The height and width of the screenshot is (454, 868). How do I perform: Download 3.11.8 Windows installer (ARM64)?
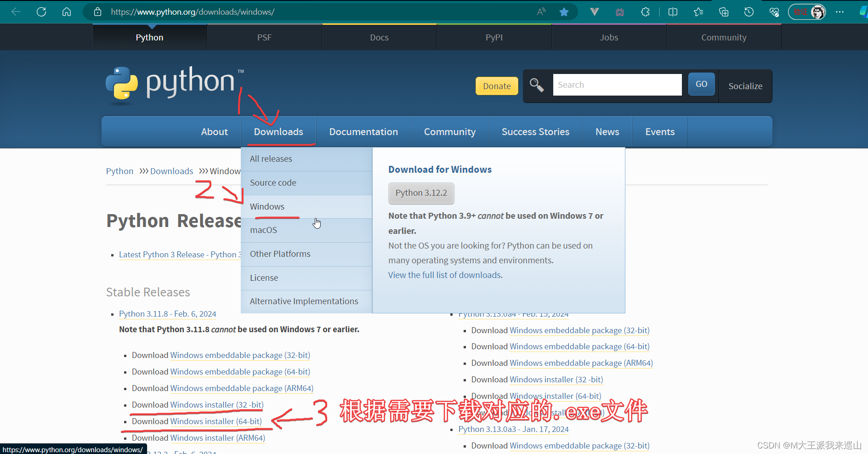218,438
